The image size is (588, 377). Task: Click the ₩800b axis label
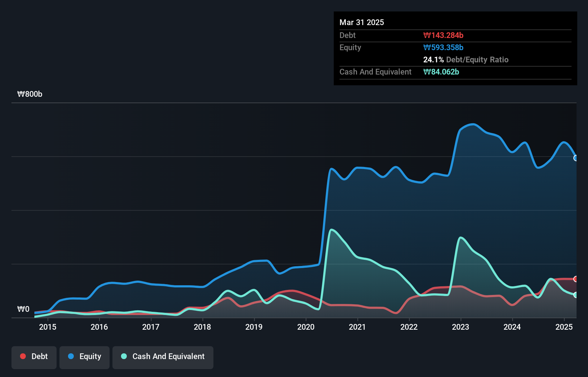pyautogui.click(x=30, y=94)
